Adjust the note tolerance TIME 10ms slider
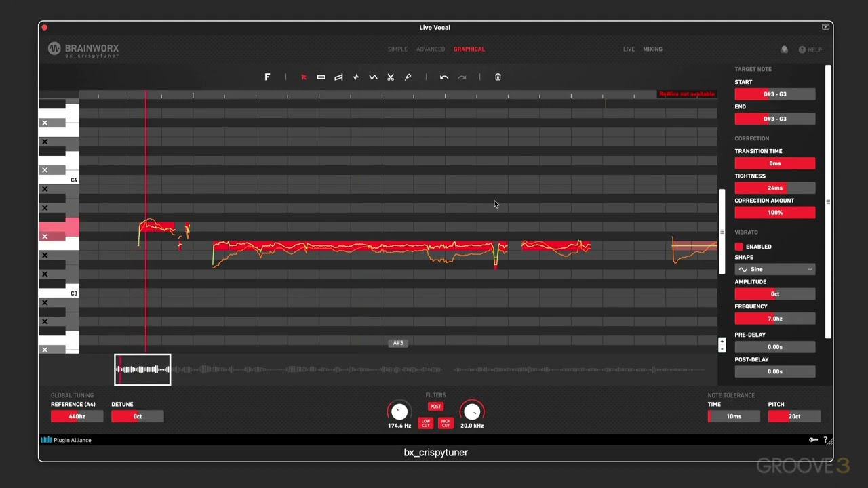Viewport: 868px width, 488px height. point(734,416)
